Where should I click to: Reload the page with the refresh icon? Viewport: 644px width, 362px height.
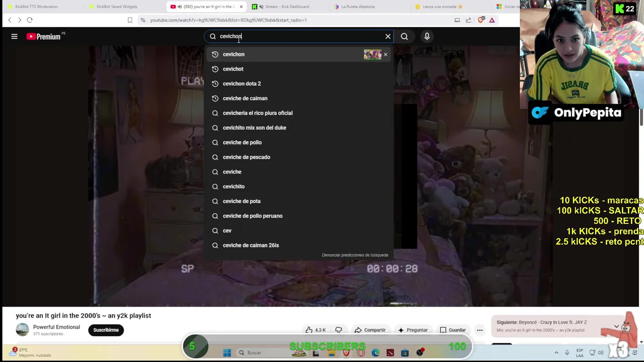(x=30, y=20)
